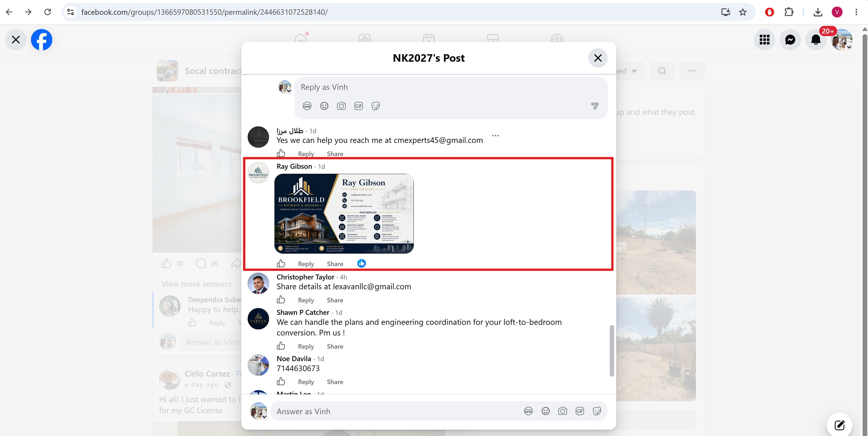Share Shawn P Catcher's comment
Image resolution: width=868 pixels, height=436 pixels.
coord(335,346)
